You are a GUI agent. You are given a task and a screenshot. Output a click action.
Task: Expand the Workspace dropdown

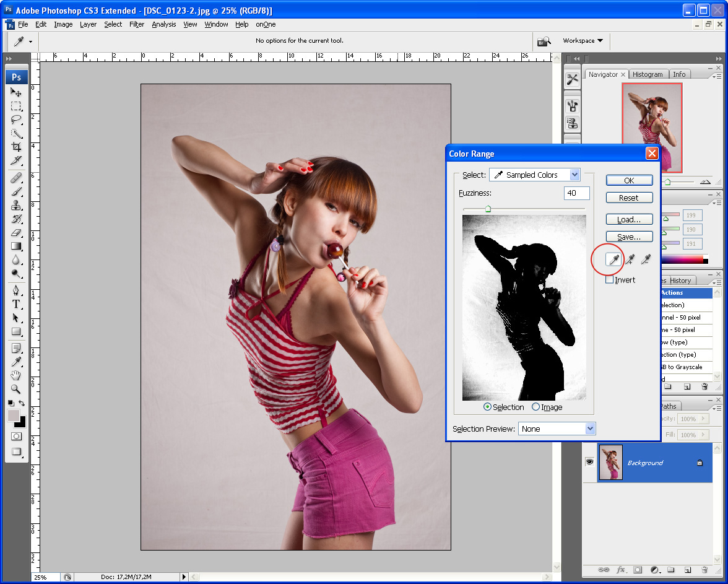583,41
